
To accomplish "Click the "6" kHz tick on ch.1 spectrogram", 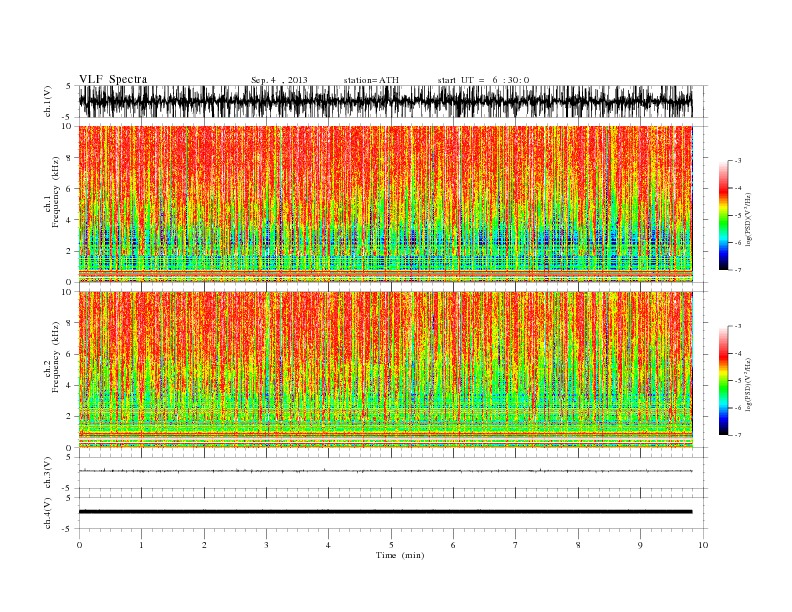I will pyautogui.click(x=69, y=189).
